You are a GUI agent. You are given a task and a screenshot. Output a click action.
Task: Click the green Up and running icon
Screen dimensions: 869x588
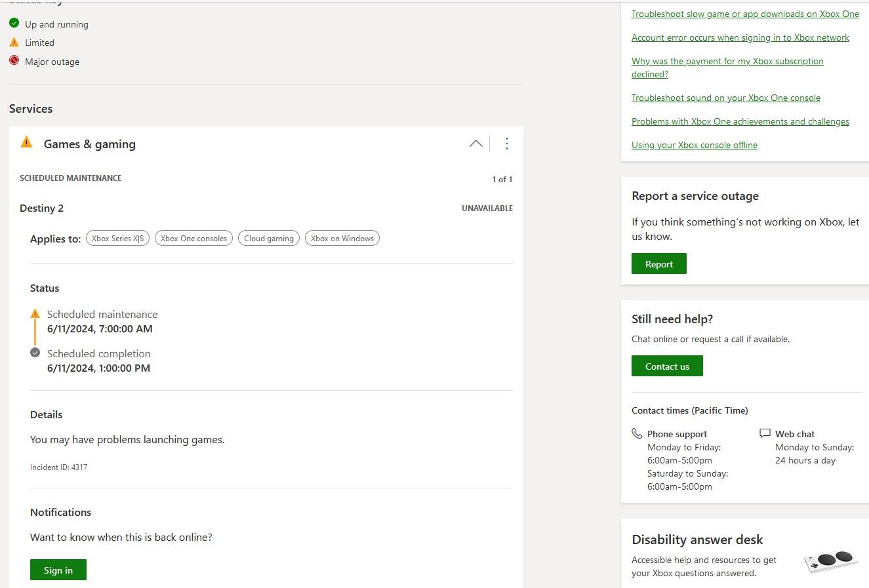14,23
